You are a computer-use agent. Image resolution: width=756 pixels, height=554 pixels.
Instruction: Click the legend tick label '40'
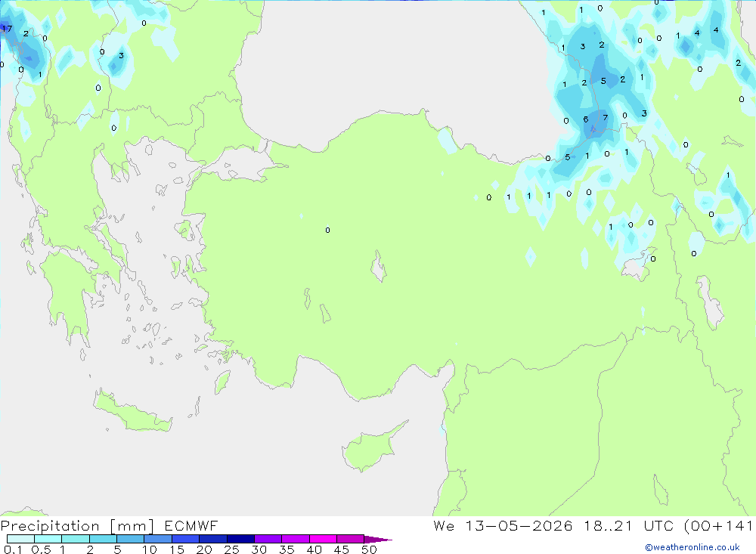tap(314, 549)
